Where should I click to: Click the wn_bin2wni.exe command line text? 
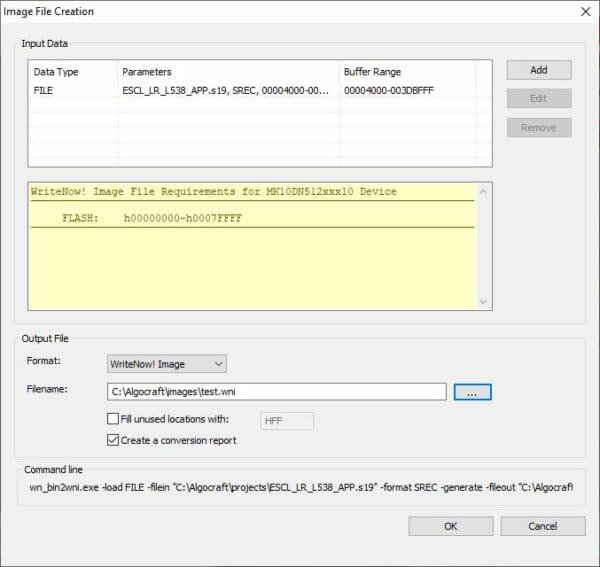[x=300, y=487]
